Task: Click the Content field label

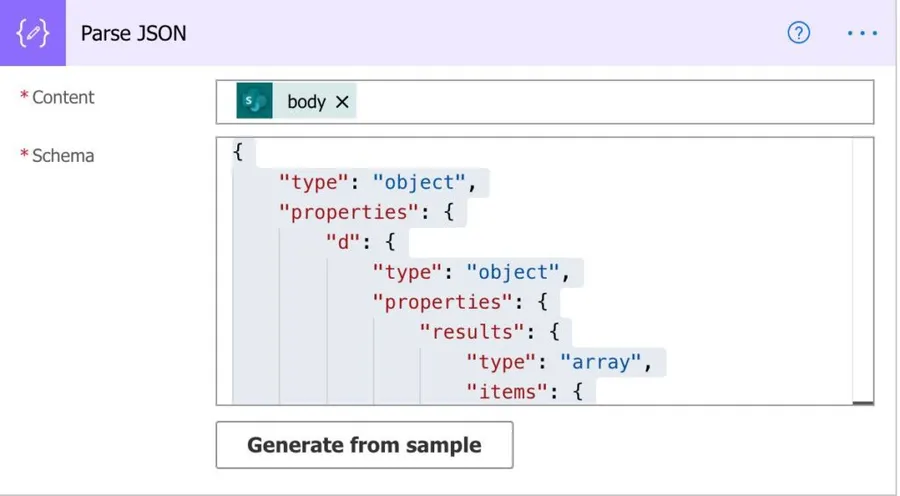Action: click(x=62, y=97)
